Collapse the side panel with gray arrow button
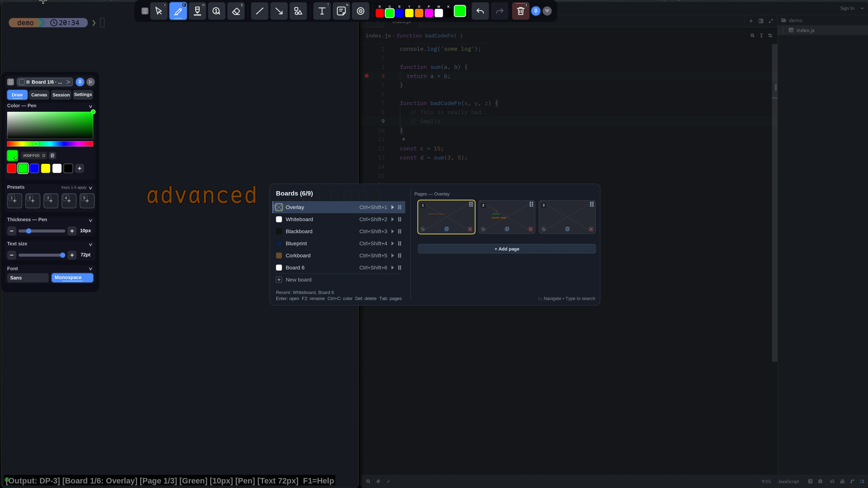Screen dimensions: 868x488 [90, 82]
